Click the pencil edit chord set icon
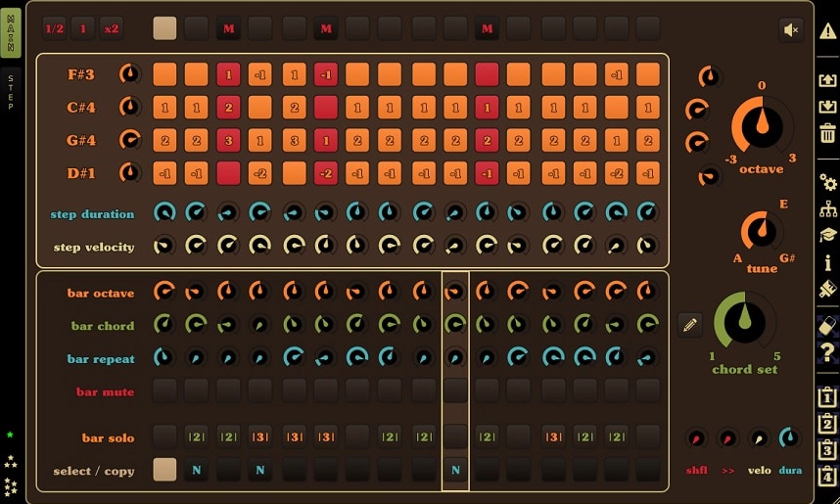Viewport: 840px width, 504px height. [690, 325]
